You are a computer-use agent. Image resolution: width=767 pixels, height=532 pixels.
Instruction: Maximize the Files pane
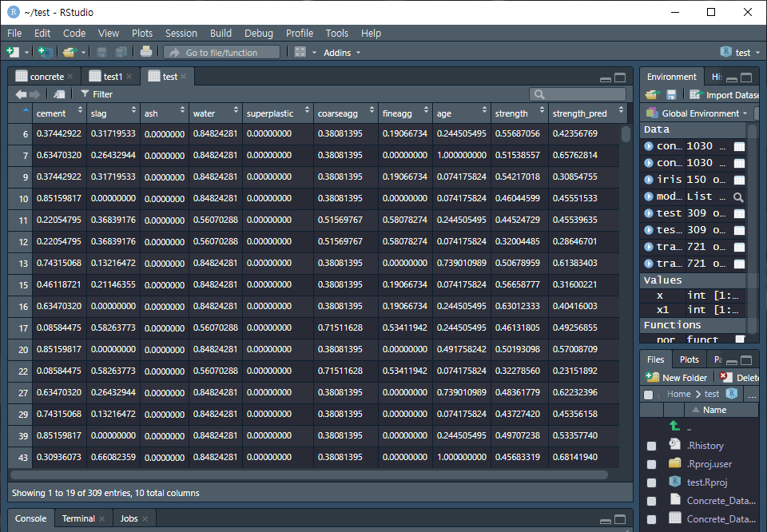(746, 361)
